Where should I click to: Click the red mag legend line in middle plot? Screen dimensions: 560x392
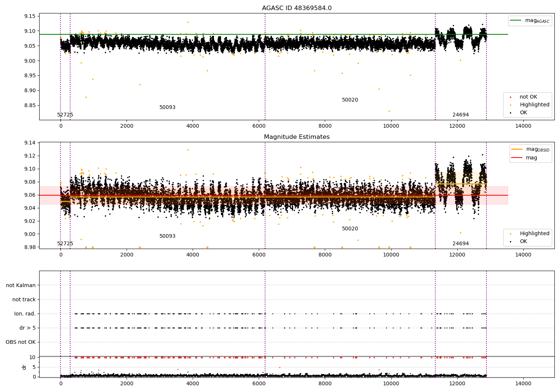(517, 158)
